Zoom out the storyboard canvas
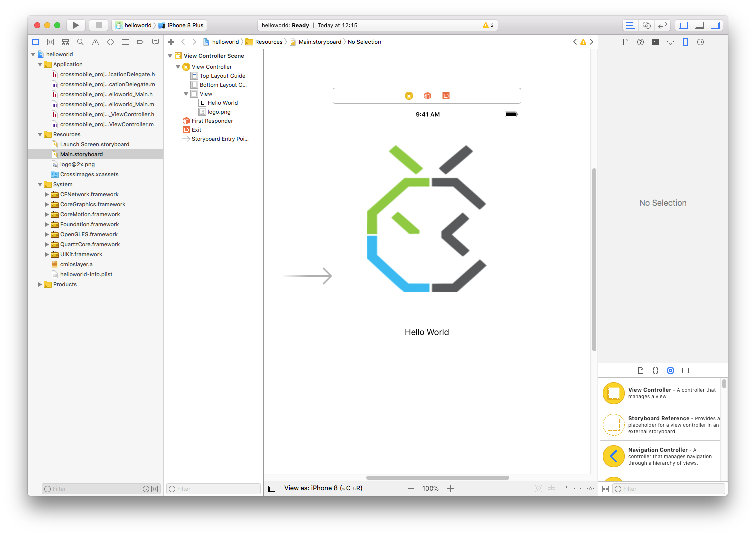756x536 pixels. [x=411, y=489]
